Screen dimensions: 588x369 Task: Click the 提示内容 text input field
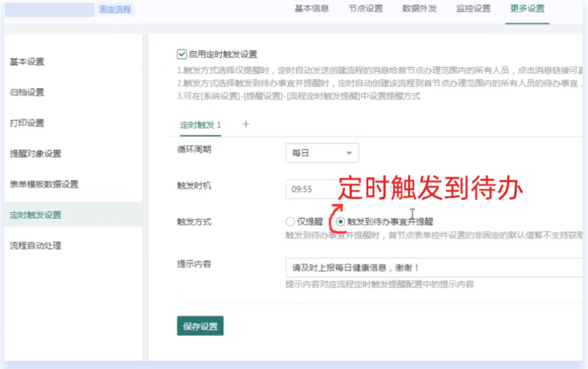coord(434,267)
